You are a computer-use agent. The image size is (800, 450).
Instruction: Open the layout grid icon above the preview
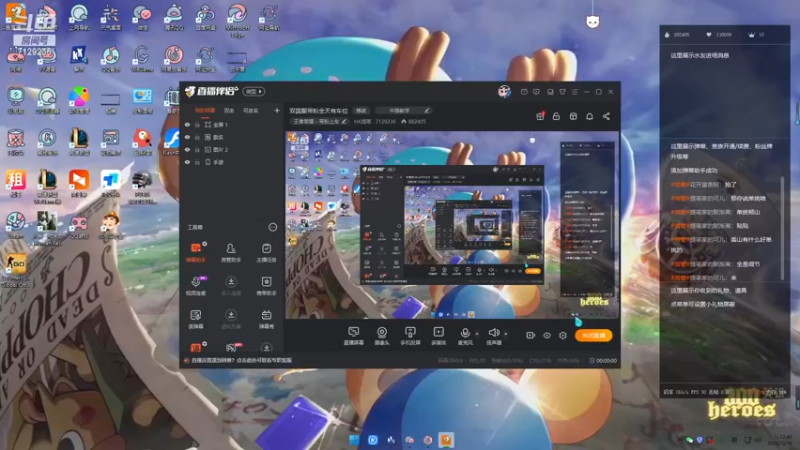tap(573, 116)
